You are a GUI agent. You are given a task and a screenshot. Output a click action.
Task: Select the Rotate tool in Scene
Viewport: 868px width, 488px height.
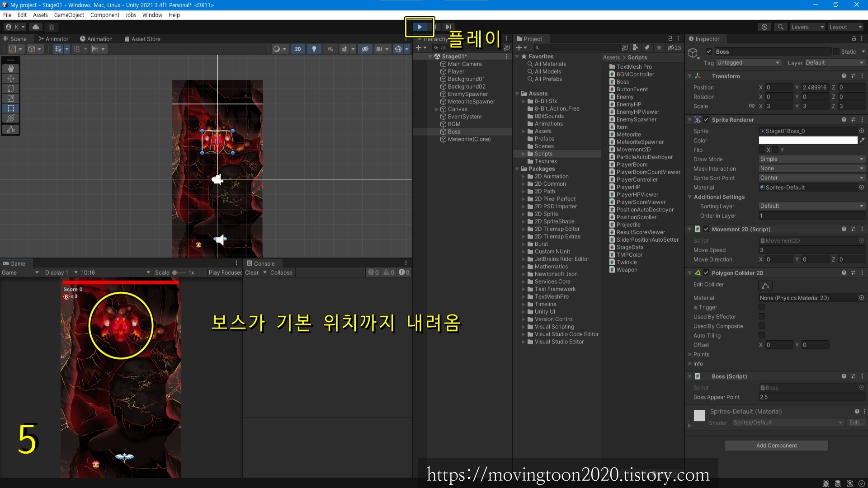11,89
